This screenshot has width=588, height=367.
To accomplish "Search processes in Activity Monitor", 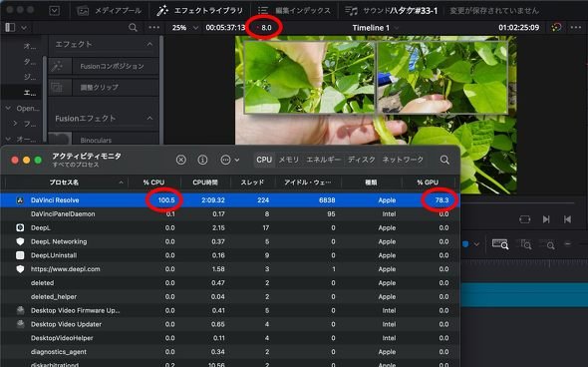I will point(444,160).
